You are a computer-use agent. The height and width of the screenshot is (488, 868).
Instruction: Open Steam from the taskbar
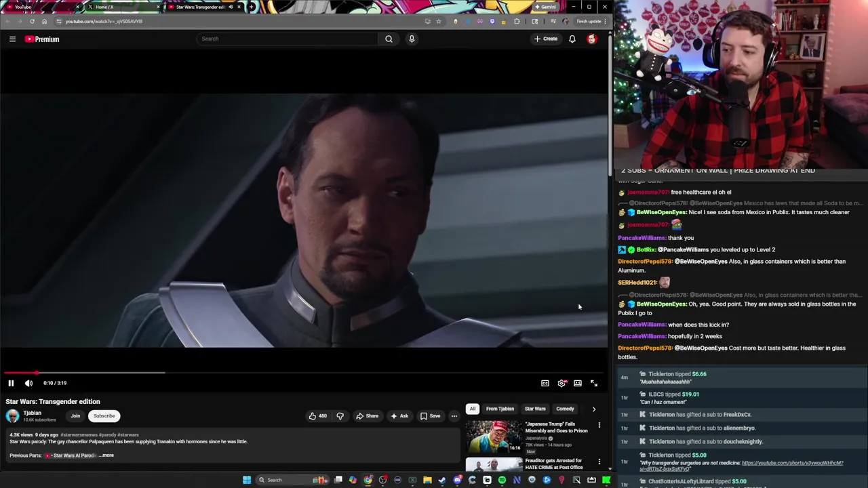(442, 480)
